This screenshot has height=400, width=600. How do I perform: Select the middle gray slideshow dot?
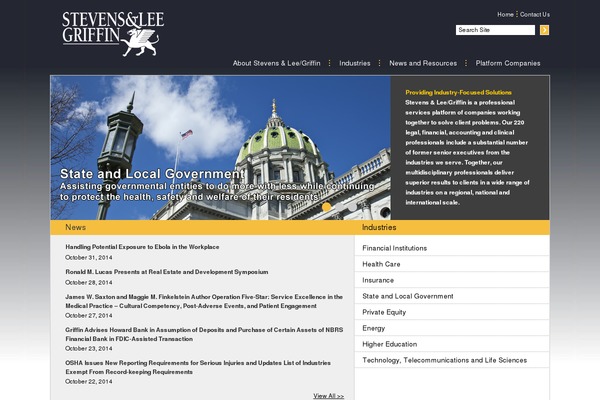click(339, 207)
